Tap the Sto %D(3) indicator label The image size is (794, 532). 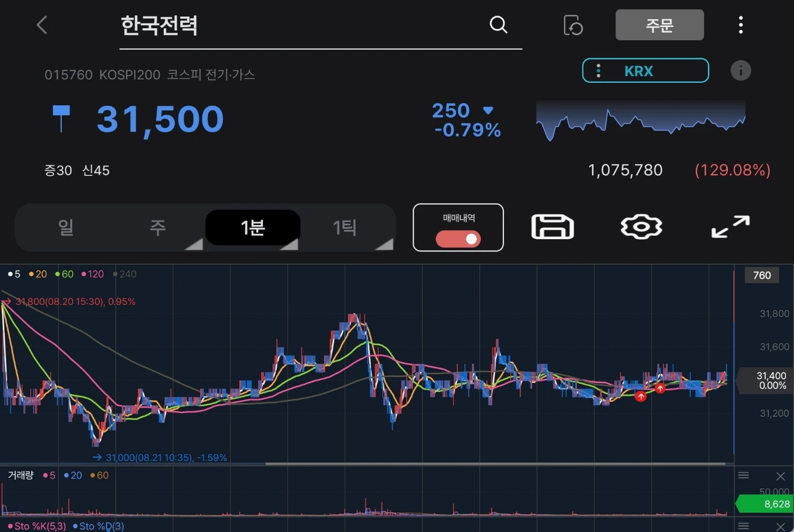tap(99, 526)
